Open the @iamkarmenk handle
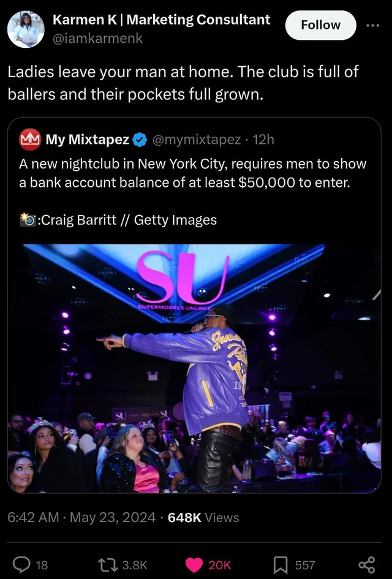The height and width of the screenshot is (579, 392). (98, 39)
